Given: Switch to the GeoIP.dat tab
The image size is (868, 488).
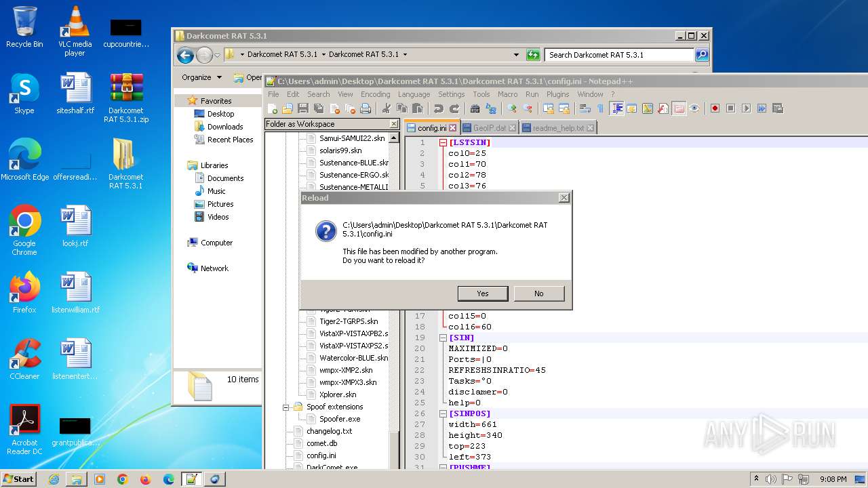Looking at the screenshot, I should pyautogui.click(x=489, y=128).
